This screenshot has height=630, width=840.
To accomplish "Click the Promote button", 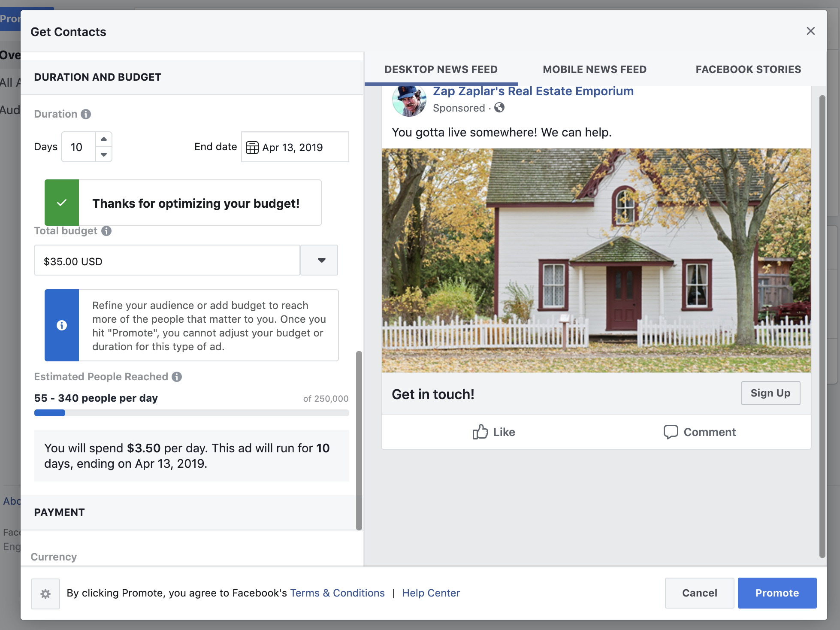I will [777, 593].
